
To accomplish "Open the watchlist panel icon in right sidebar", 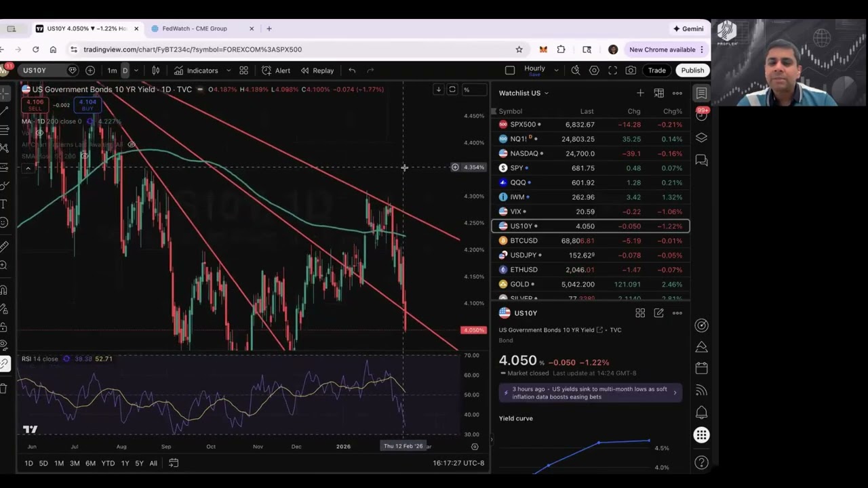I will (701, 94).
